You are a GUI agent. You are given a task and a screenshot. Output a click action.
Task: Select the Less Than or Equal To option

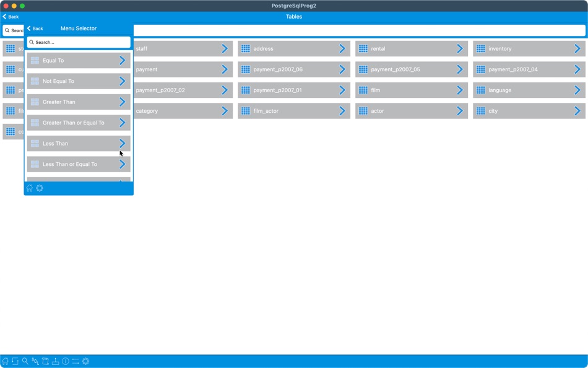78,164
